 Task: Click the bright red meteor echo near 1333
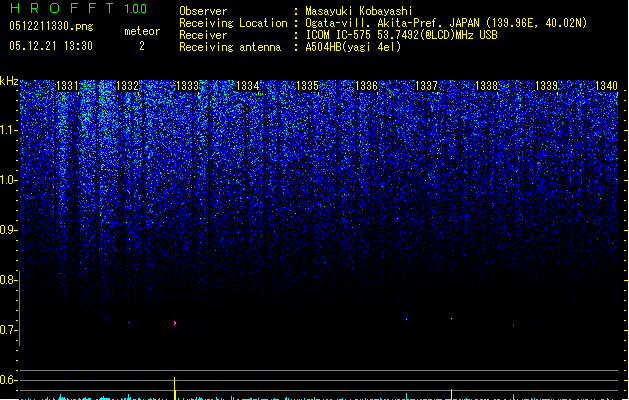tap(174, 323)
